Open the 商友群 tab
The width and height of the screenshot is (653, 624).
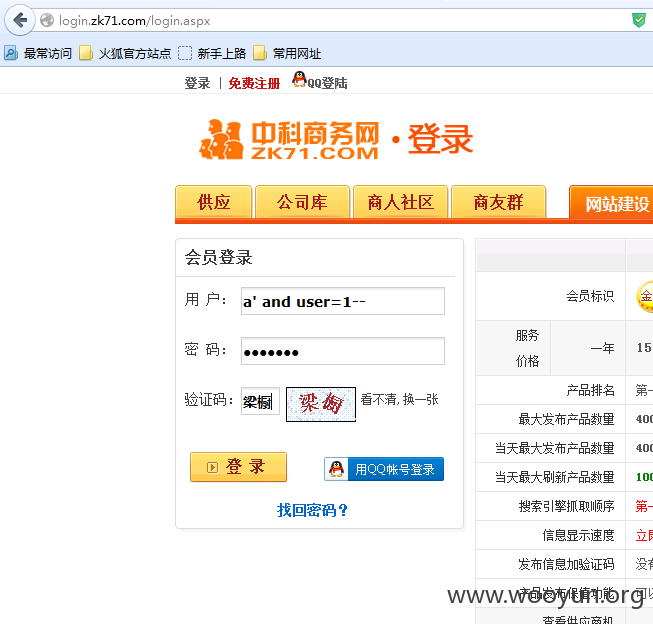pos(498,202)
